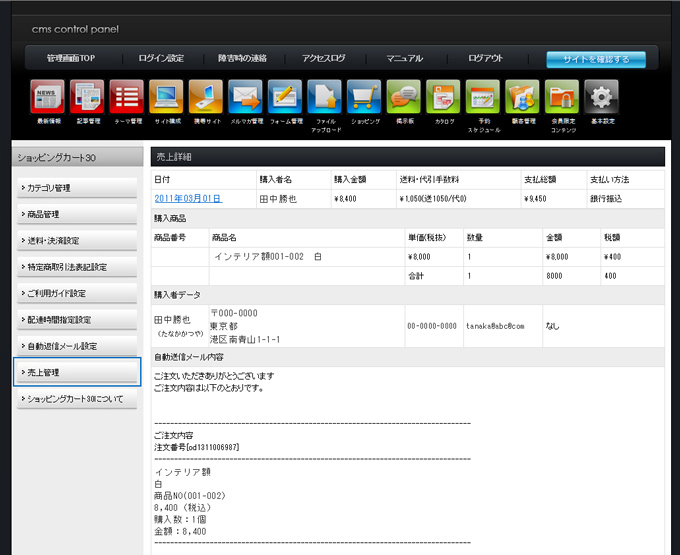Open the 最新情報 news icon

coord(47,98)
